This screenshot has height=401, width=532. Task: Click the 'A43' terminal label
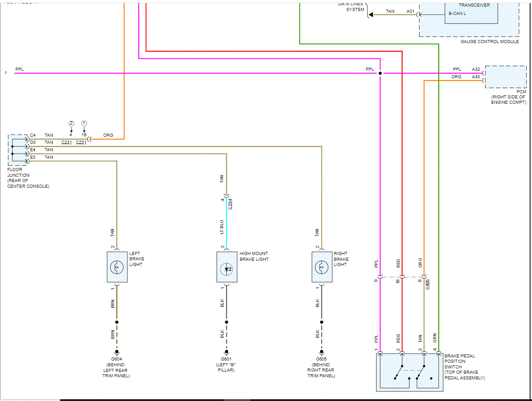coord(476,77)
